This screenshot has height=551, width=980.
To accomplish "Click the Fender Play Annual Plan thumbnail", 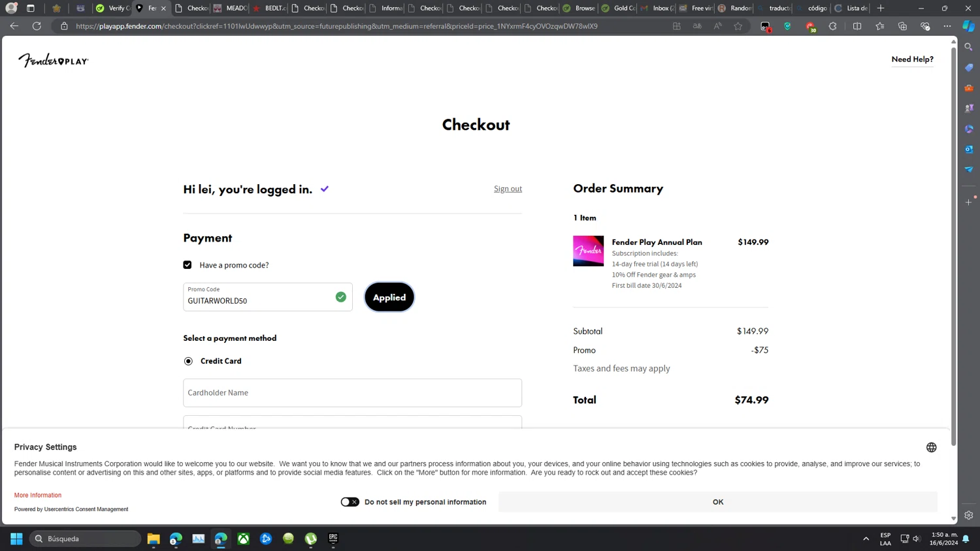I will pyautogui.click(x=588, y=251).
